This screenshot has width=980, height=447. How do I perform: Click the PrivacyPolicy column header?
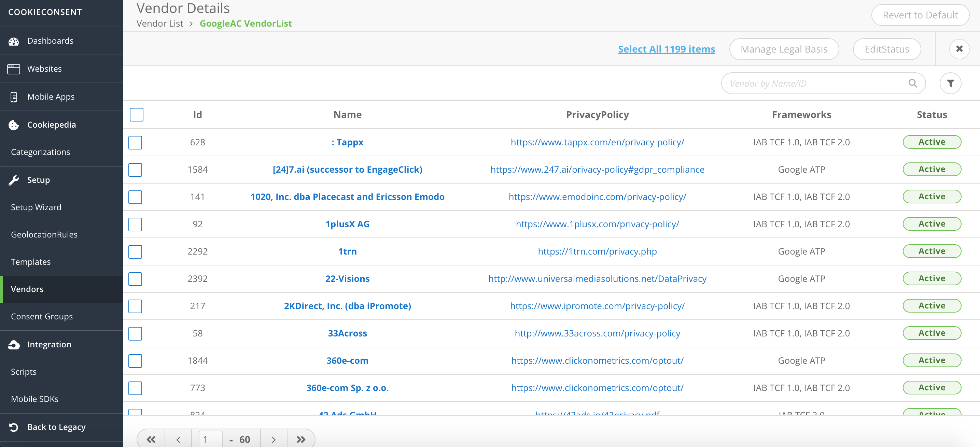tap(597, 115)
